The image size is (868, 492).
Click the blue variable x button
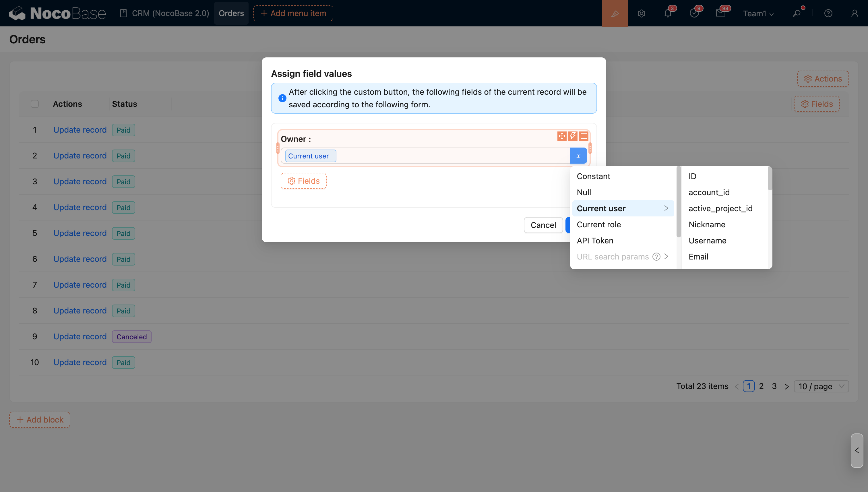[x=578, y=156]
